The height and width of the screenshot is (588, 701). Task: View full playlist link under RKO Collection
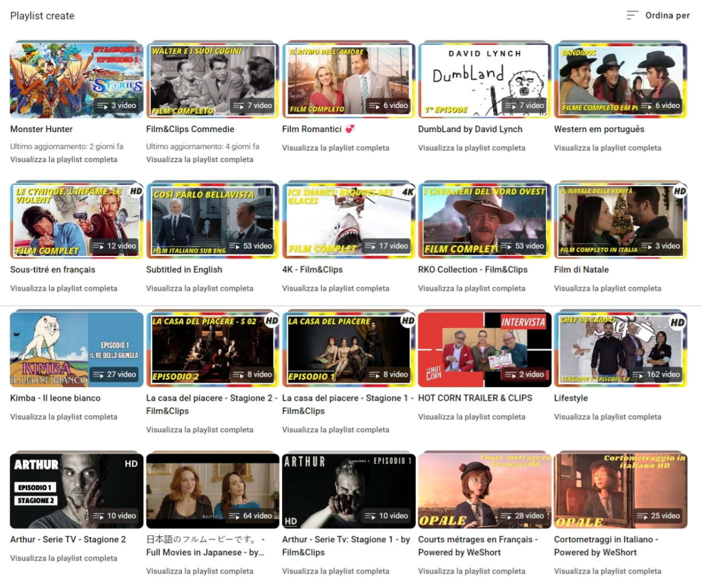pyautogui.click(x=472, y=288)
